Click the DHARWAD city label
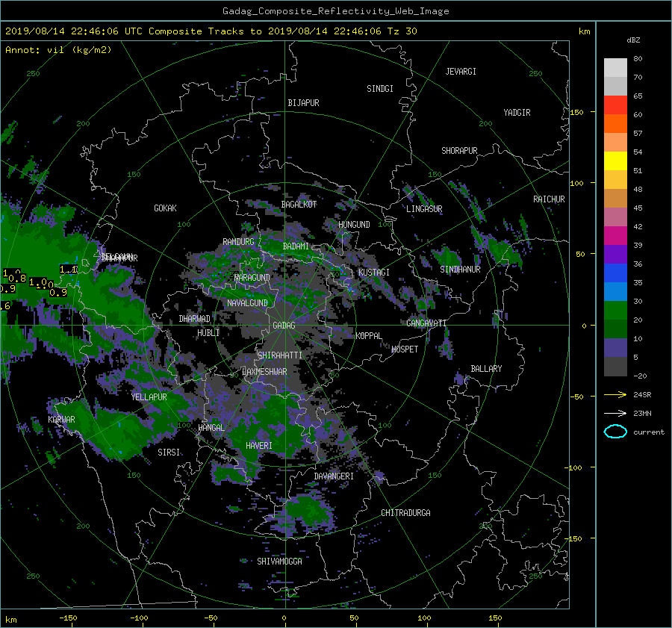 [195, 319]
